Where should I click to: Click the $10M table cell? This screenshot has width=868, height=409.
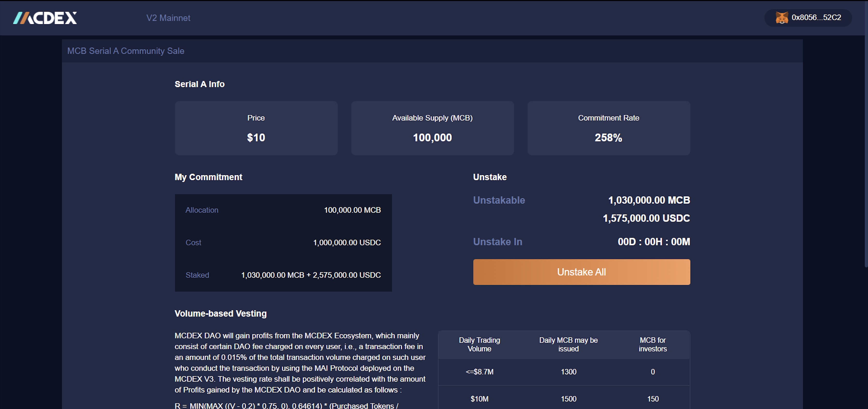pyautogui.click(x=480, y=399)
